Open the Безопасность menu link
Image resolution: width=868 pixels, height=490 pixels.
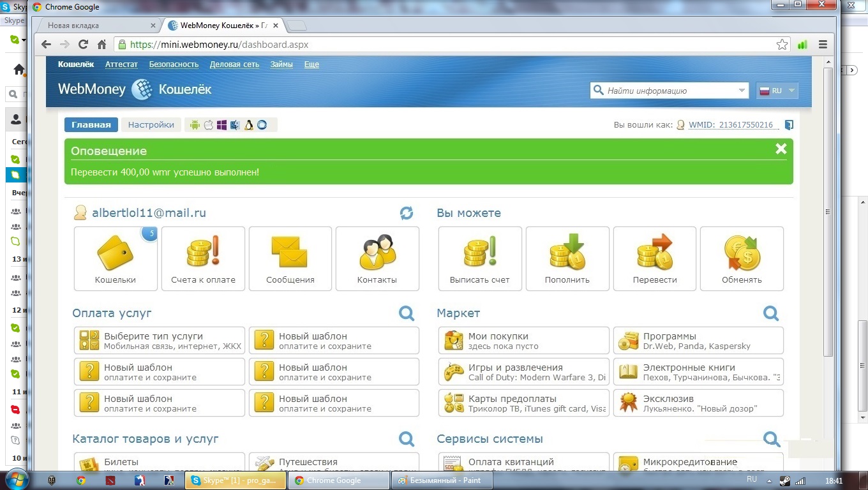coord(174,64)
